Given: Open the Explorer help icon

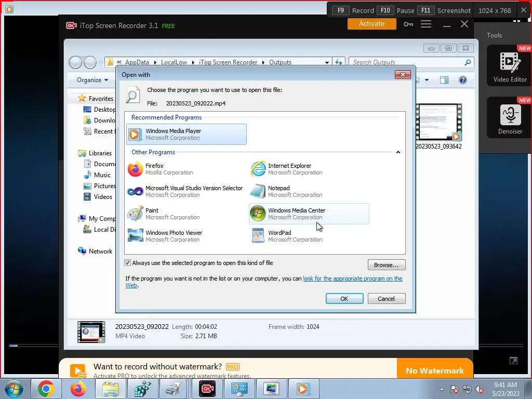Looking at the screenshot, I should tap(463, 80).
